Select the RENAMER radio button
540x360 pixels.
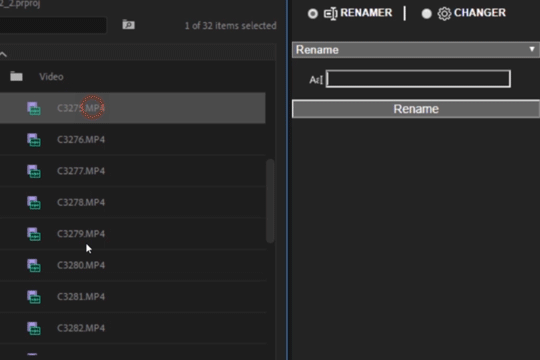[313, 13]
